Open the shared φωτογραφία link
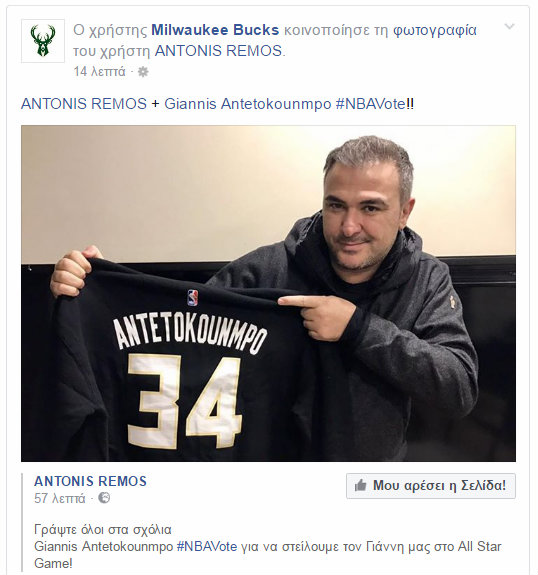 pos(435,30)
